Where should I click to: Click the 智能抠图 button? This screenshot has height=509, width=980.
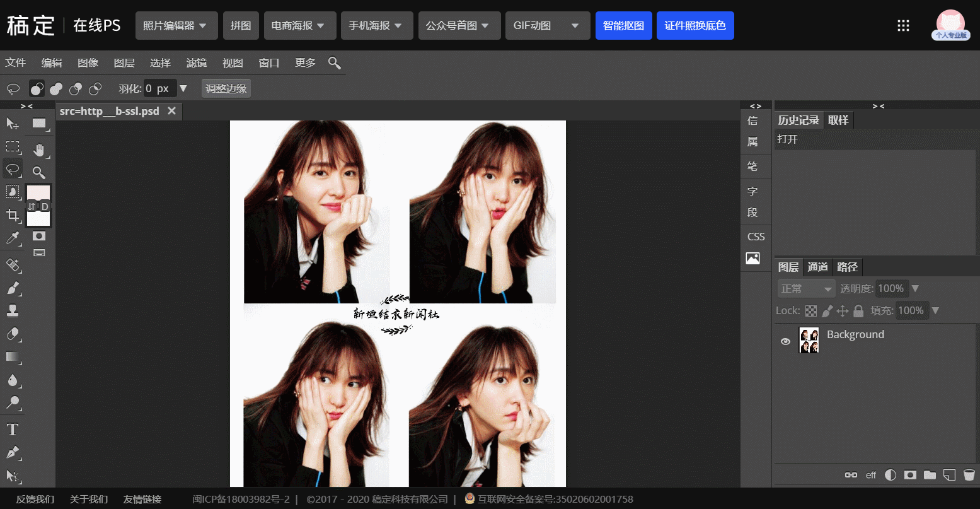pyautogui.click(x=623, y=26)
